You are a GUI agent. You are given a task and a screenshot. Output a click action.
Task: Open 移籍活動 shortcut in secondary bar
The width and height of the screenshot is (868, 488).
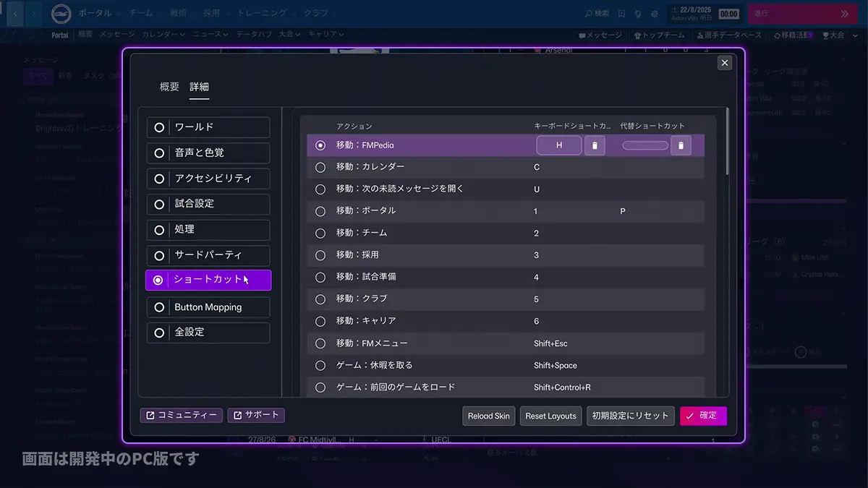click(x=793, y=35)
